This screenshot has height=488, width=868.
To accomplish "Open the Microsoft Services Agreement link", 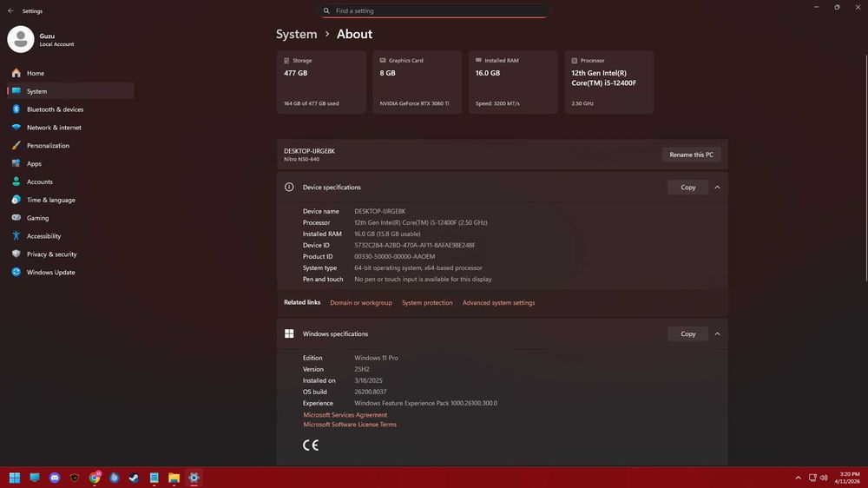I will pyautogui.click(x=345, y=415).
